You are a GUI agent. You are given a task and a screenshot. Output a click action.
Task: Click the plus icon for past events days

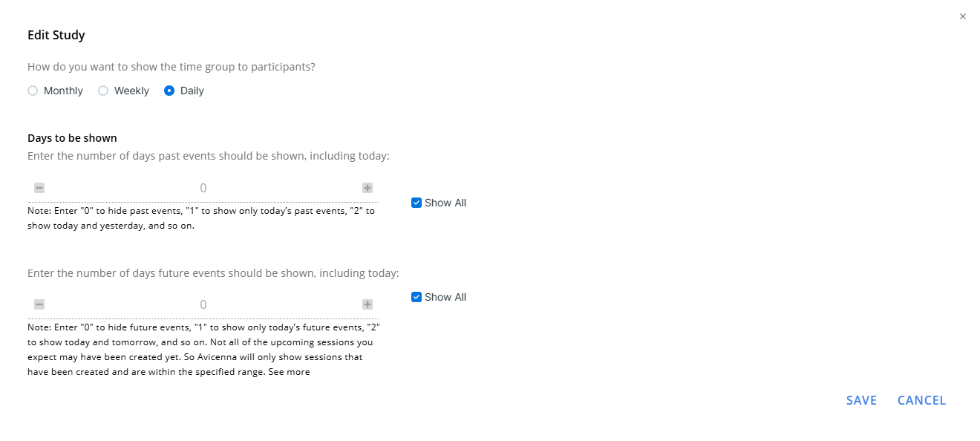click(367, 188)
